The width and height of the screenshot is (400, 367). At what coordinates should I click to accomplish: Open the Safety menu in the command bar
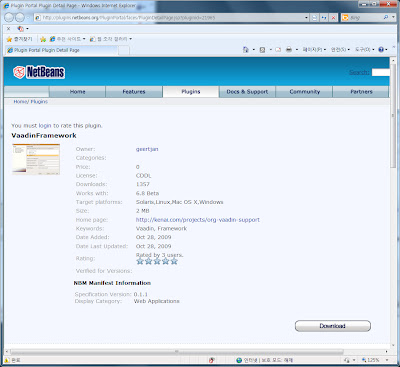coord(340,50)
